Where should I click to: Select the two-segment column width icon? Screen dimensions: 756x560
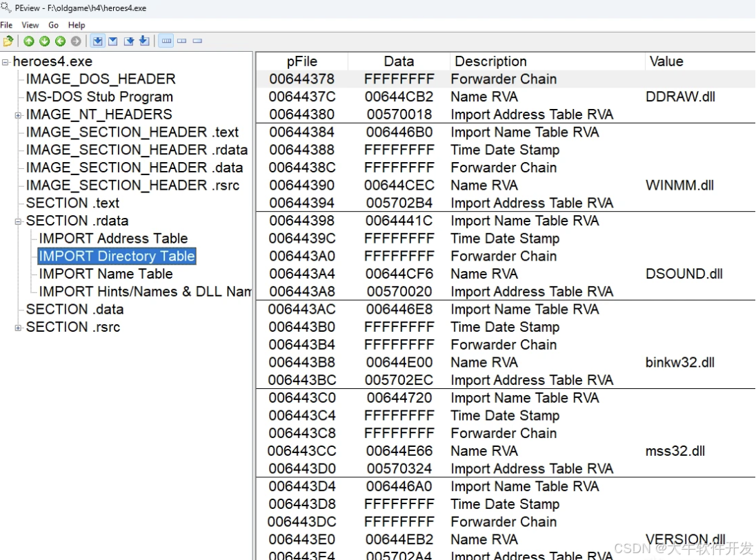pos(182,41)
